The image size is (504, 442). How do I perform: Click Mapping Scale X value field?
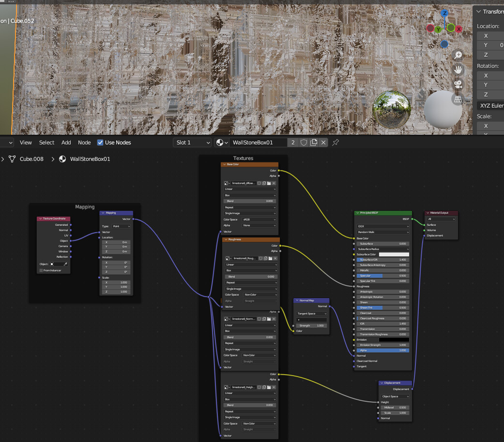point(116,283)
